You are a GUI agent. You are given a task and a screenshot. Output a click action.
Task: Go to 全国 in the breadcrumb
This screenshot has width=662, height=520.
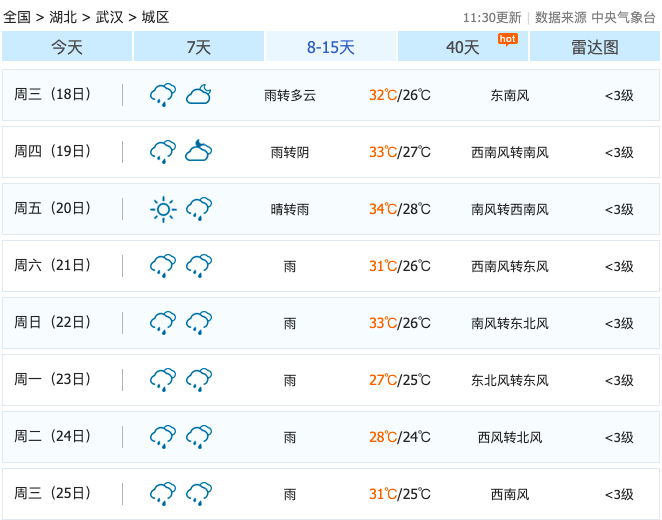[x=17, y=17]
